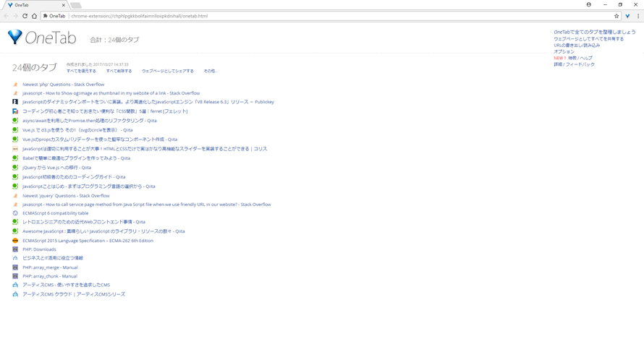644x352 pixels.
Task: Open the Chrome three-dot menu
Action: click(638, 16)
